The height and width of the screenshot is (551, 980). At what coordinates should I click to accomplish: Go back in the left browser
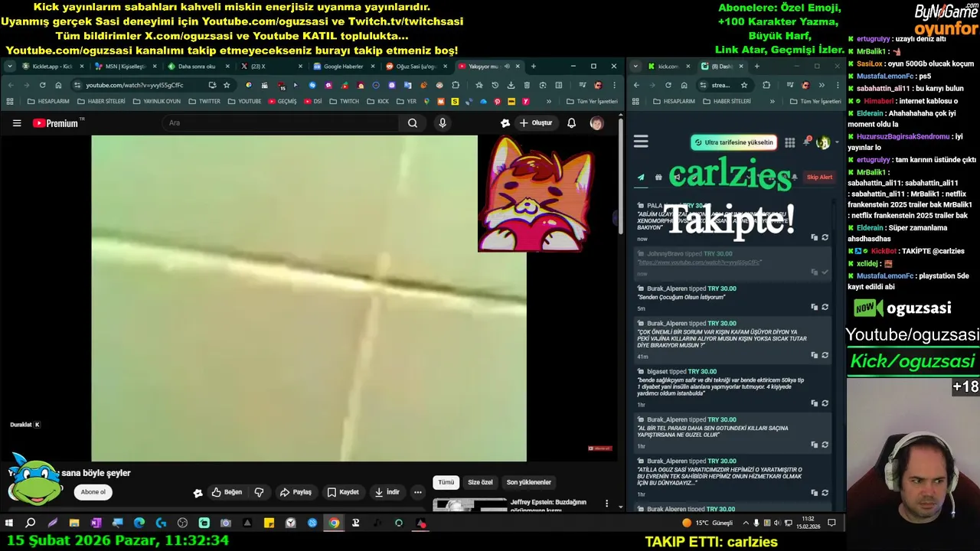pos(10,85)
